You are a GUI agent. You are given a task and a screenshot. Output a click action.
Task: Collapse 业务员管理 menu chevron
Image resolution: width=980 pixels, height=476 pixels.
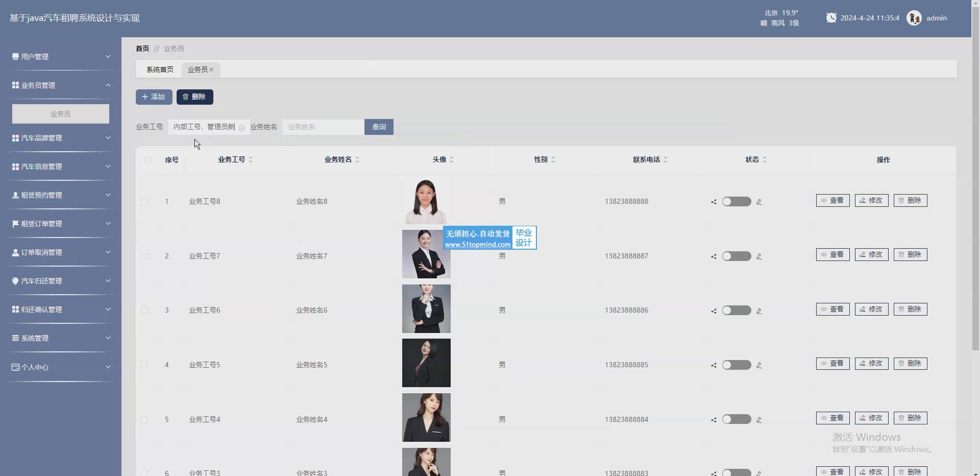click(108, 85)
